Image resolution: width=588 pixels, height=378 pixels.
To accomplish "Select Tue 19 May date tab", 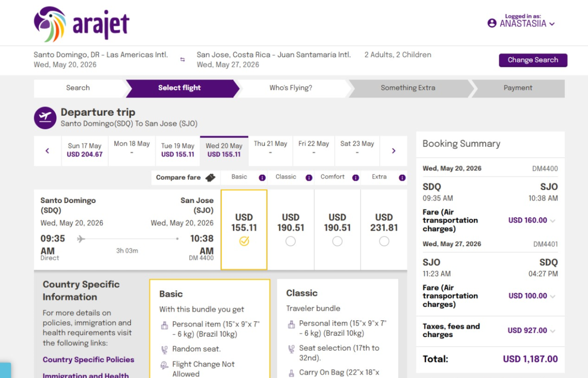I will pos(178,150).
